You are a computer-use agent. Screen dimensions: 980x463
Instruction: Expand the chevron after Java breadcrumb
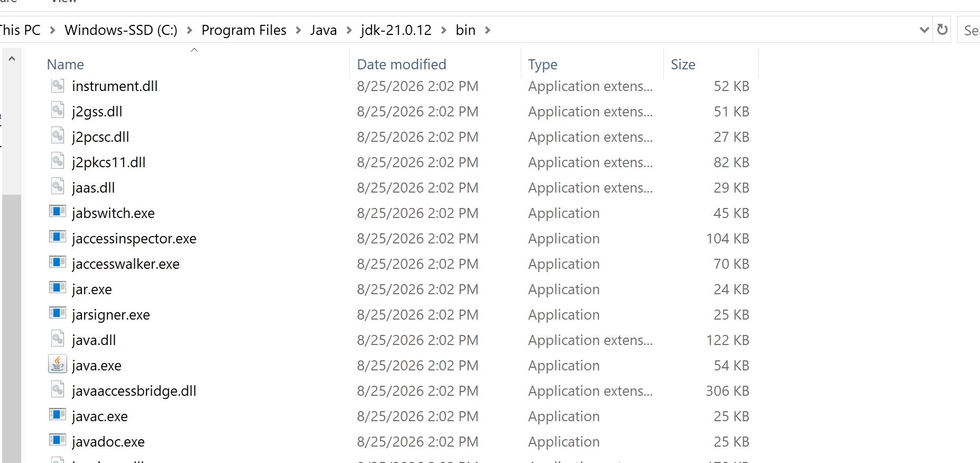349,30
